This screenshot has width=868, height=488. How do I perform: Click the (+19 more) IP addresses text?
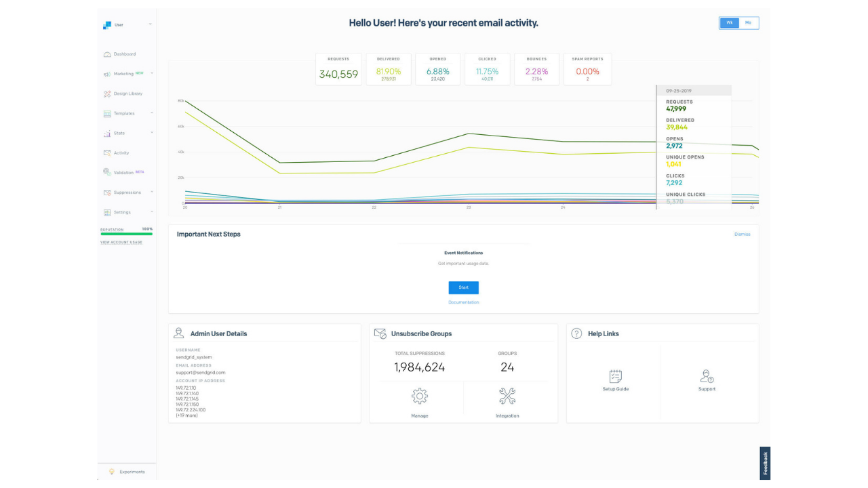pos(187,415)
